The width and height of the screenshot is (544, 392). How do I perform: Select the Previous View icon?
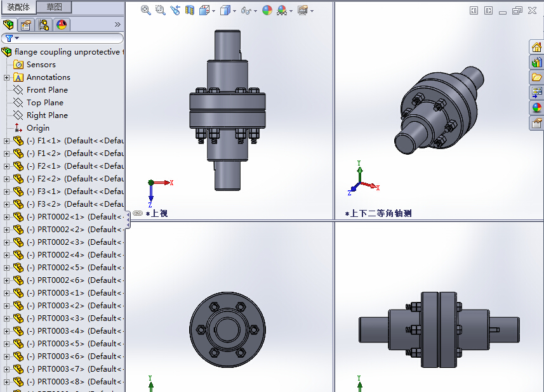pos(175,10)
